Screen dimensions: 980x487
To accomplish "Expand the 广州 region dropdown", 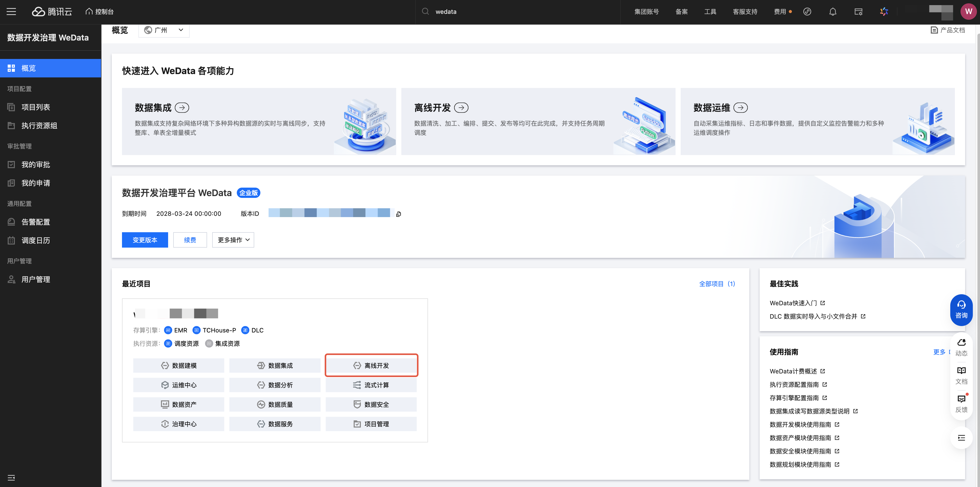I will 164,30.
